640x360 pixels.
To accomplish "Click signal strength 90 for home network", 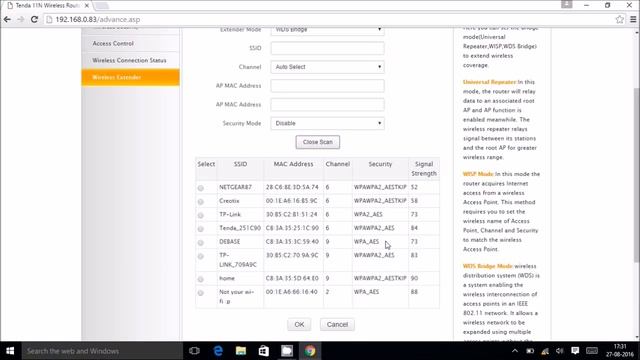I will point(414,278).
